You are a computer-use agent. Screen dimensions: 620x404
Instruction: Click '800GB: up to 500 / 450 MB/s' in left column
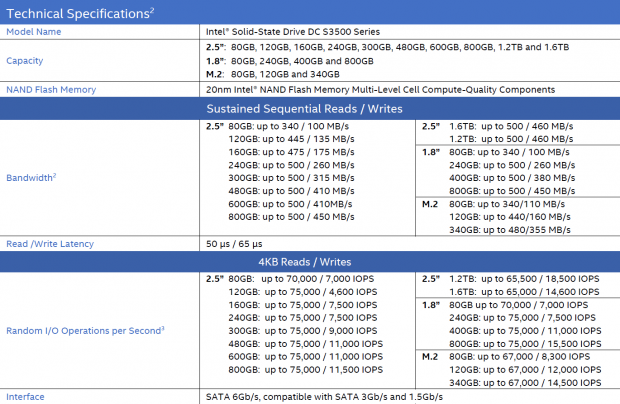click(291, 217)
